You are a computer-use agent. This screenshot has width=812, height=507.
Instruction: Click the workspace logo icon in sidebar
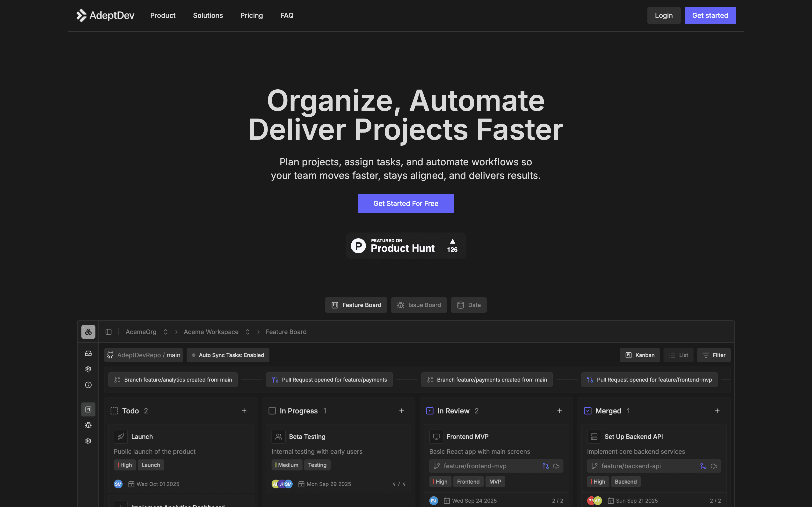pos(88,332)
